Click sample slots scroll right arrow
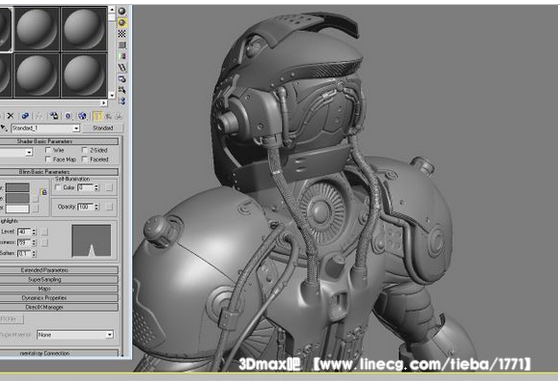This screenshot has height=381, width=560. tap(104, 103)
